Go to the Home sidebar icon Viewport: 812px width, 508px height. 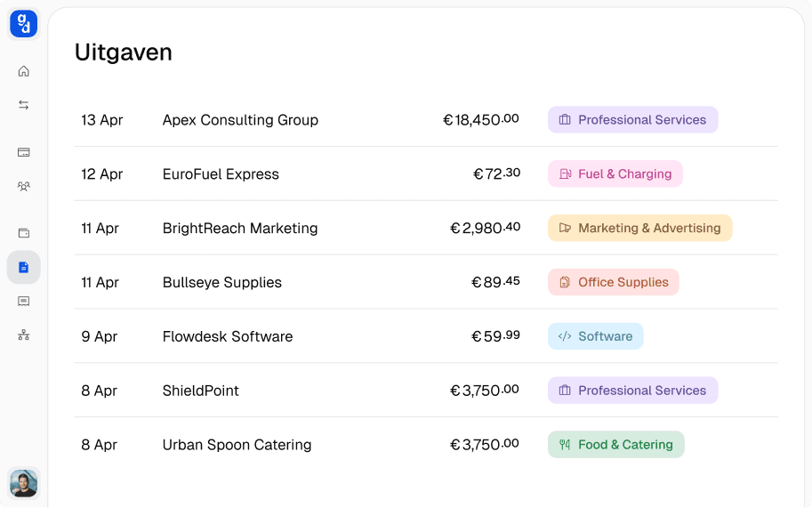coord(24,71)
